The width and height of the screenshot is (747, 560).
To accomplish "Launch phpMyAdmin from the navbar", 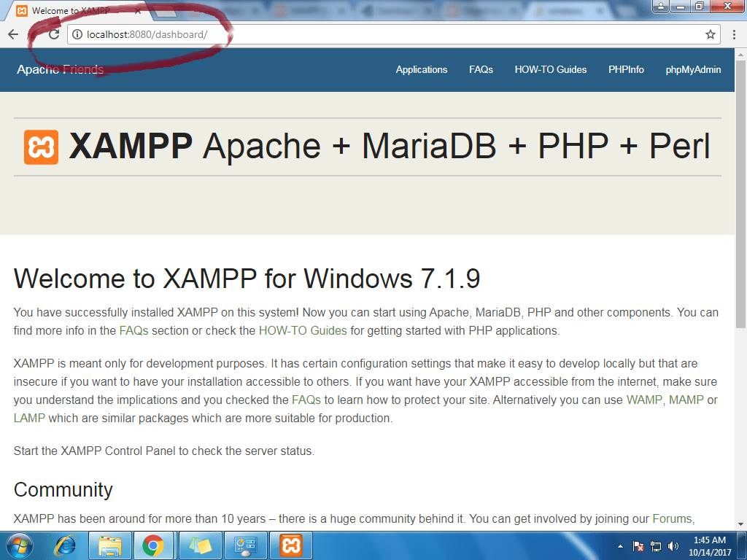I will 693,69.
